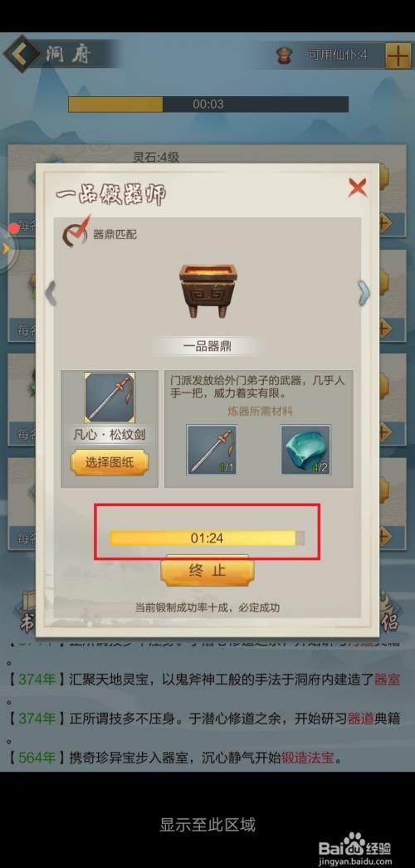Close the 一品锻器师 dialog with red X
Viewport: 415px width, 868px height.
358,188
